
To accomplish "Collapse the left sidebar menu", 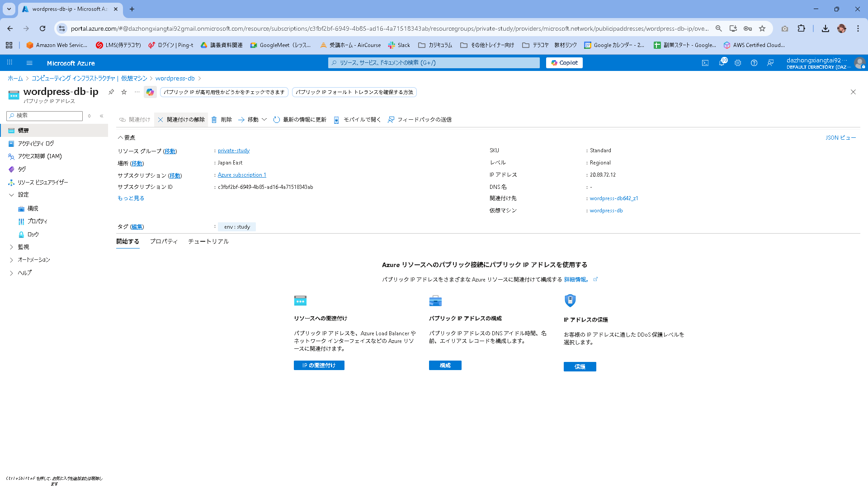I will tap(102, 116).
